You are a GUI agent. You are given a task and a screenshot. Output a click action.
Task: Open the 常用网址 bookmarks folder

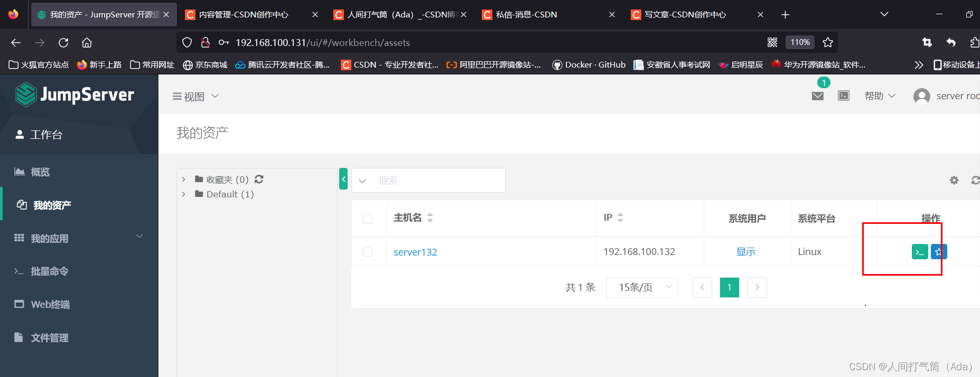152,65
